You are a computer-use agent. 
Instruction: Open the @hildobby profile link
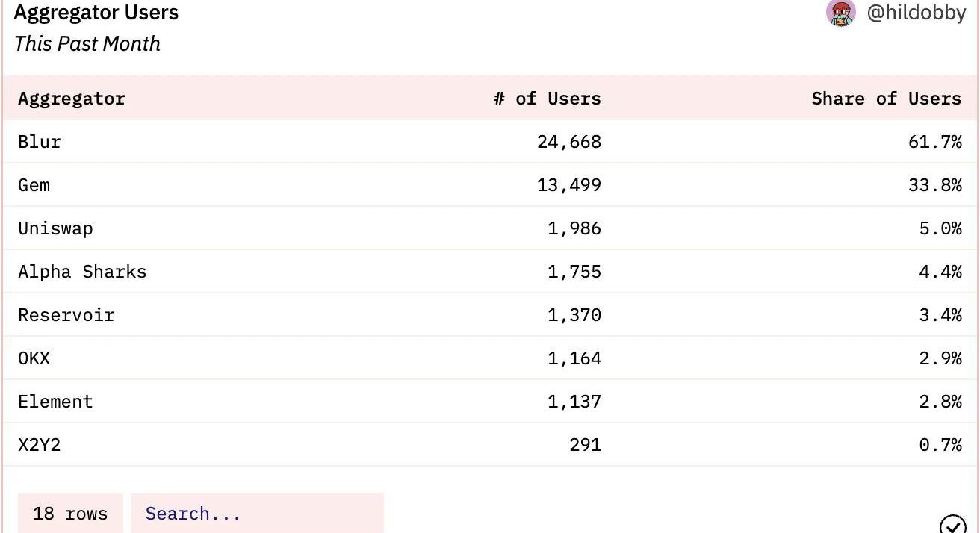pos(916,13)
